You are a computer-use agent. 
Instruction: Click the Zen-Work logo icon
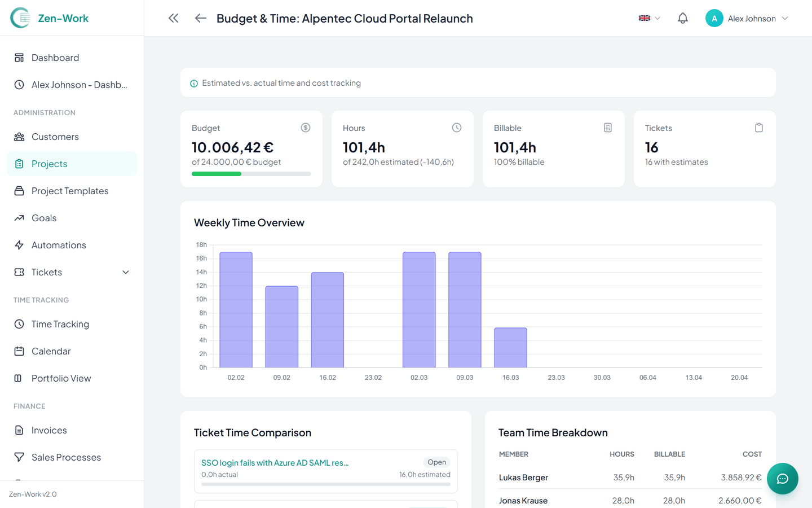pyautogui.click(x=20, y=18)
